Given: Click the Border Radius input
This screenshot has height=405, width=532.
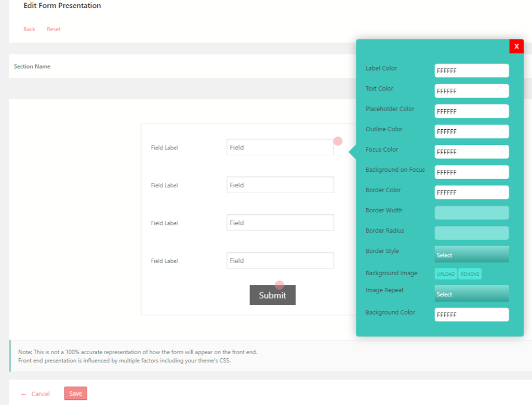Looking at the screenshot, I should (x=471, y=233).
